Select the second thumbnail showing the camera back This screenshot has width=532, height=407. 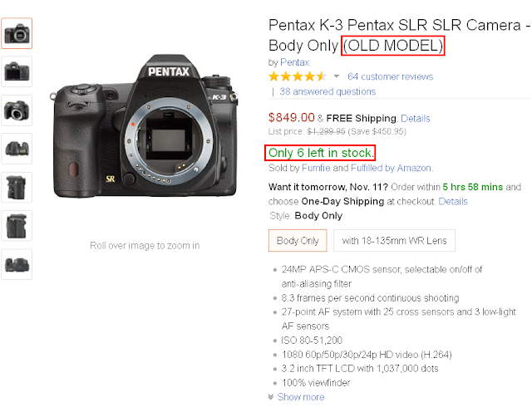[x=17, y=71]
